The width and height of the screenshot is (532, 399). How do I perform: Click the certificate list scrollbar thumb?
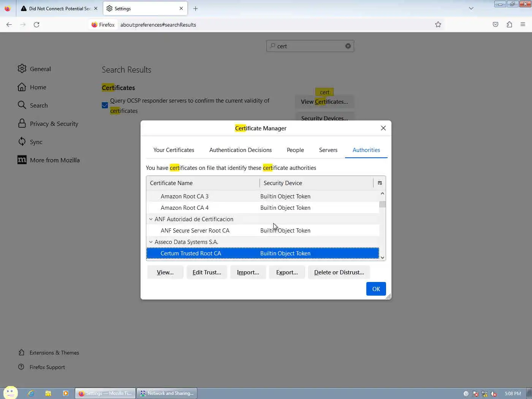click(x=383, y=204)
